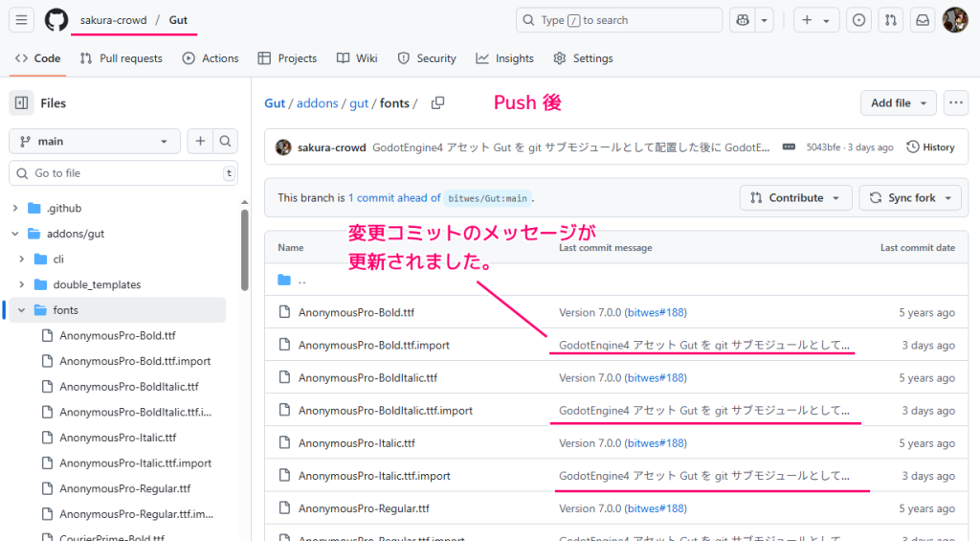The image size is (980, 541).
Task: Open the main branch selector dropdown
Action: pyautogui.click(x=95, y=142)
